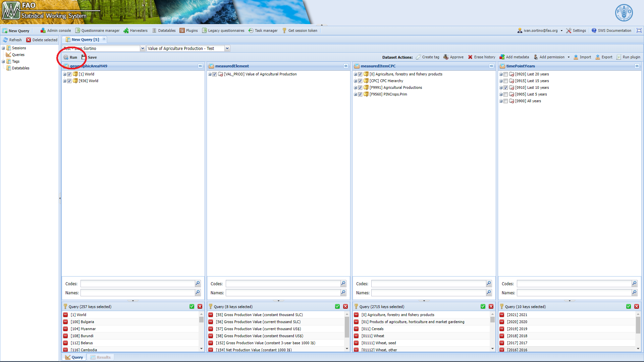
Task: Open the Plugins toolbar item
Action: (189, 31)
